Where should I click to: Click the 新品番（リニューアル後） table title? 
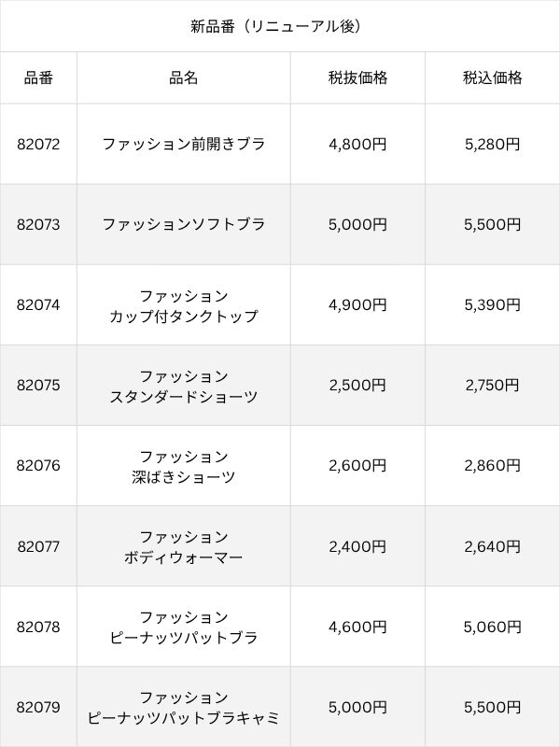pos(275,26)
